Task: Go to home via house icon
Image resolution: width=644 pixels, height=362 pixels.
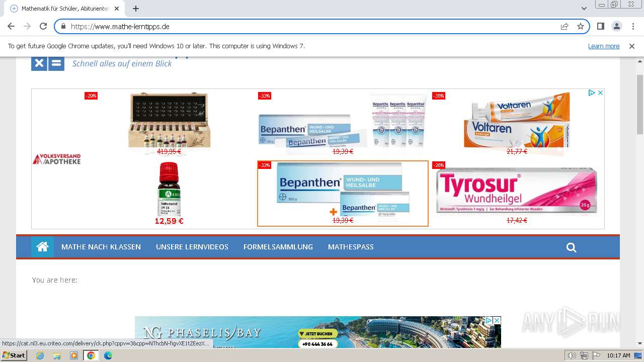Action: [42, 247]
